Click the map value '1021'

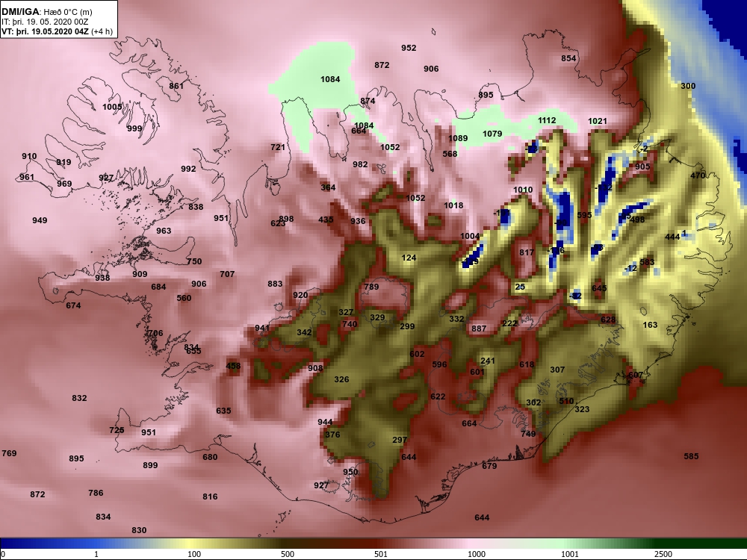(598, 122)
